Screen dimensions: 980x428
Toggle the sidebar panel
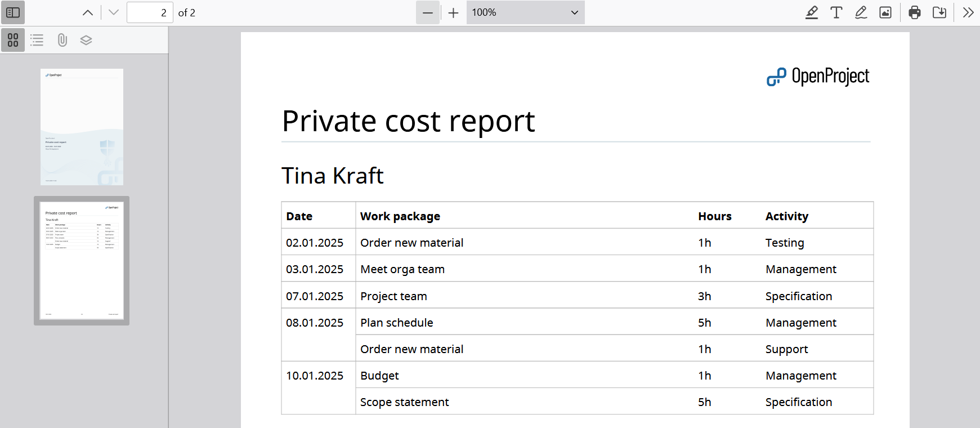(13, 12)
